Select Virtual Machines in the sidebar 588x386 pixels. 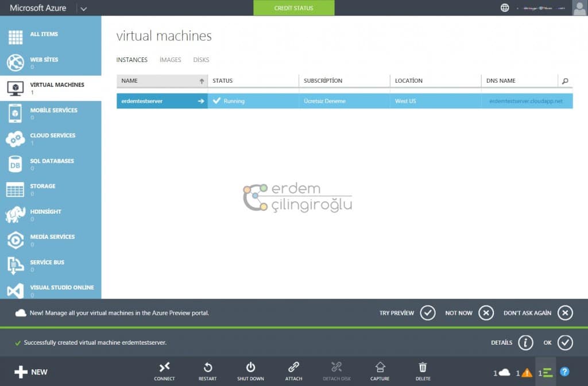(51, 88)
